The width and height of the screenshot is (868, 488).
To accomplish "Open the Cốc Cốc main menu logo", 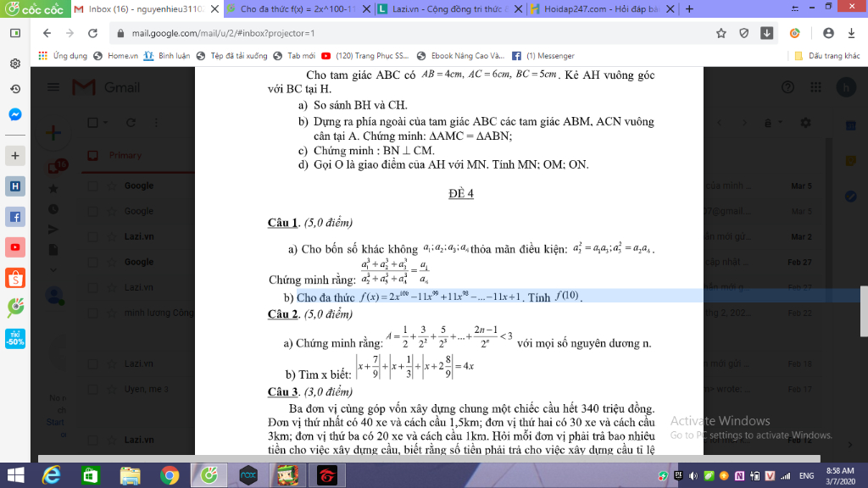I will (35, 8).
